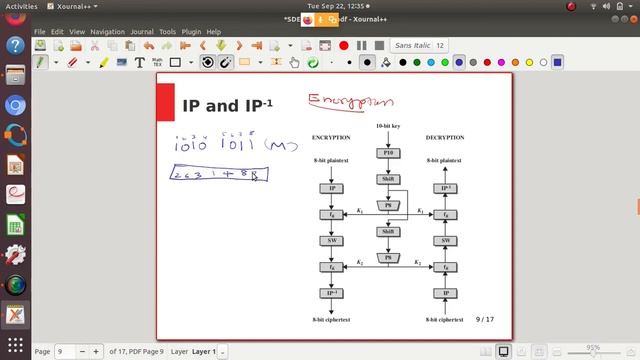Open insert page type dropdown arrow
Screen dimensions: 640x360
290,45
